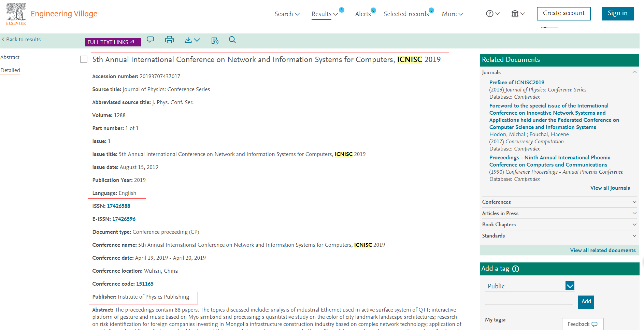The image size is (644, 330).
Task: Open Ninth Annual International Phoenix Conference proceedings
Action: 549,161
